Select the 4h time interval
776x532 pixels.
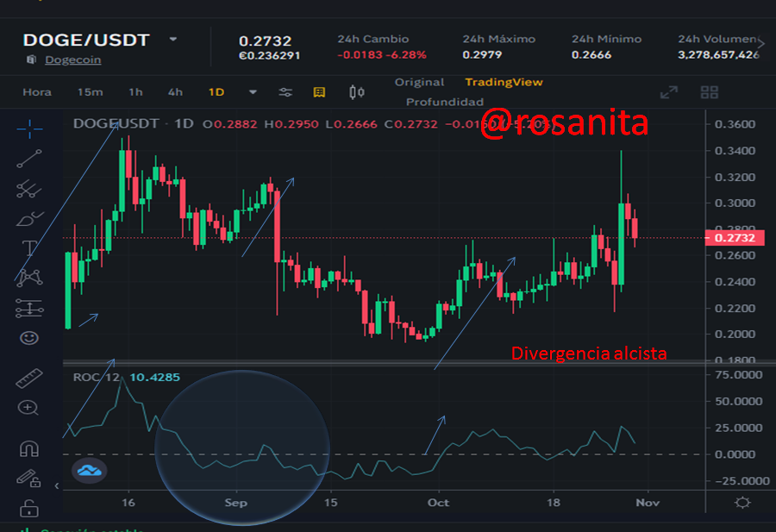(x=175, y=92)
